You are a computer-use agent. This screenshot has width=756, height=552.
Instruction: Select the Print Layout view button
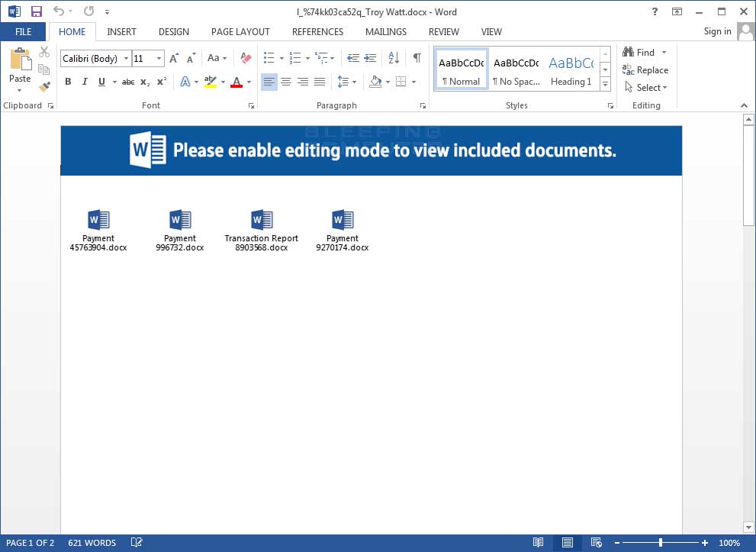point(568,543)
